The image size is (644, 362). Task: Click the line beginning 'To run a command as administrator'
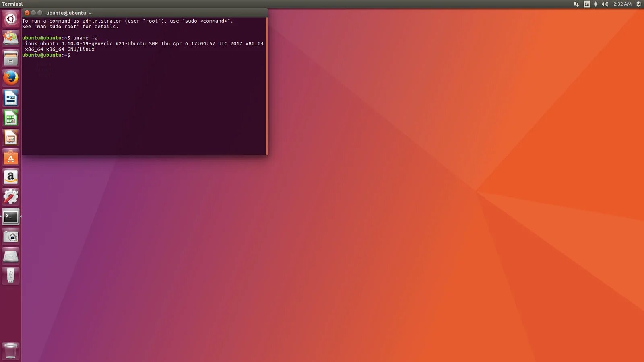[x=128, y=21]
